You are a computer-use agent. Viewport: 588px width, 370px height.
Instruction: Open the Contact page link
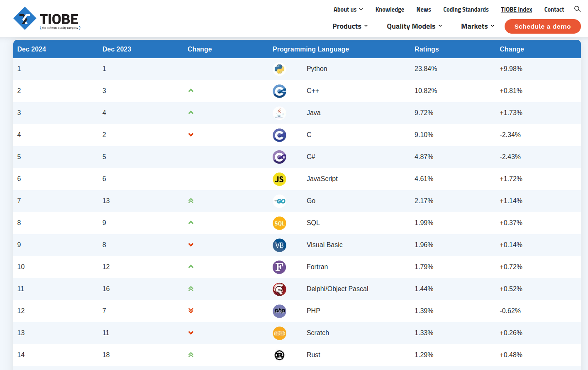554,9
